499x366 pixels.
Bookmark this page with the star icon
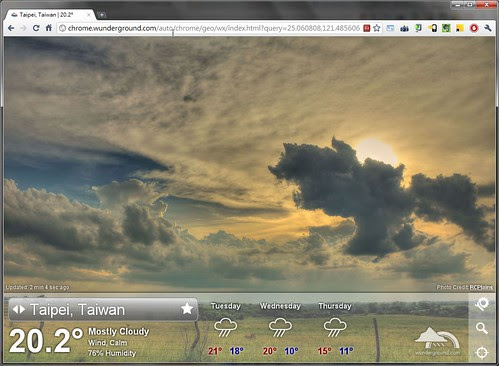point(377,28)
